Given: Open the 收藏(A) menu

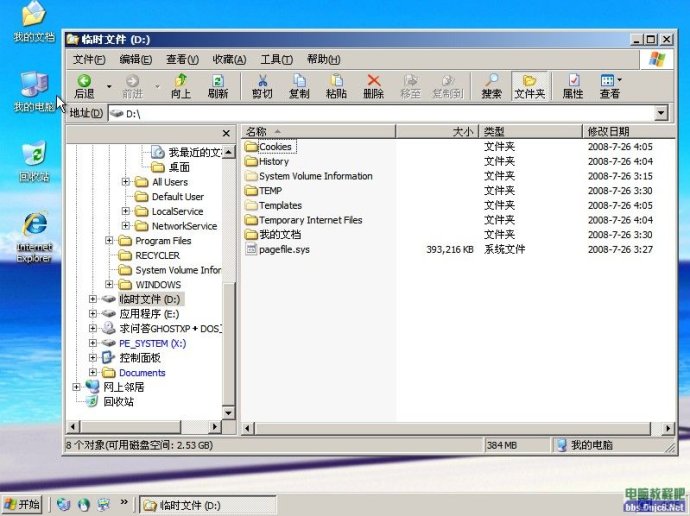Looking at the screenshot, I should coord(229,59).
